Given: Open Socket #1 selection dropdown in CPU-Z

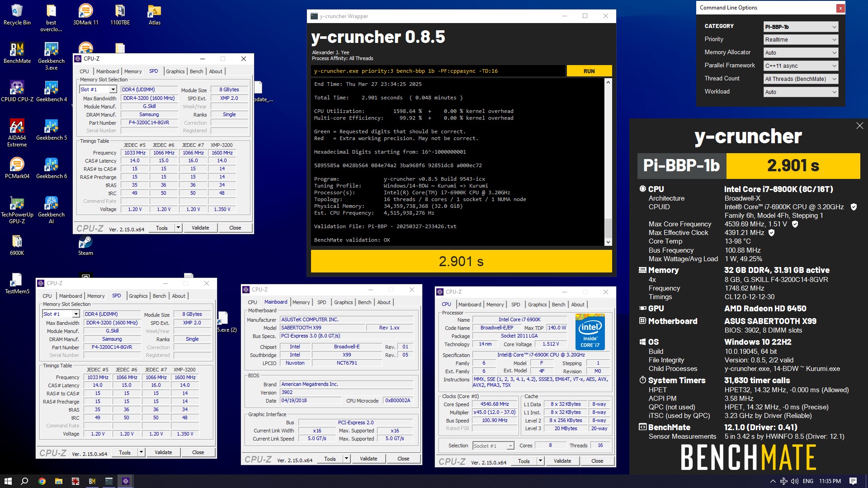Looking at the screenshot, I should coord(493,446).
